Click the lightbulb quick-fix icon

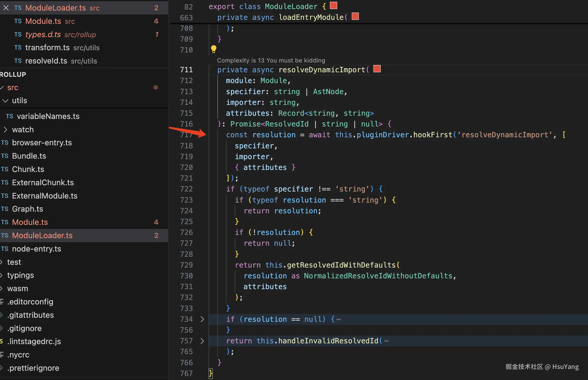[x=214, y=49]
